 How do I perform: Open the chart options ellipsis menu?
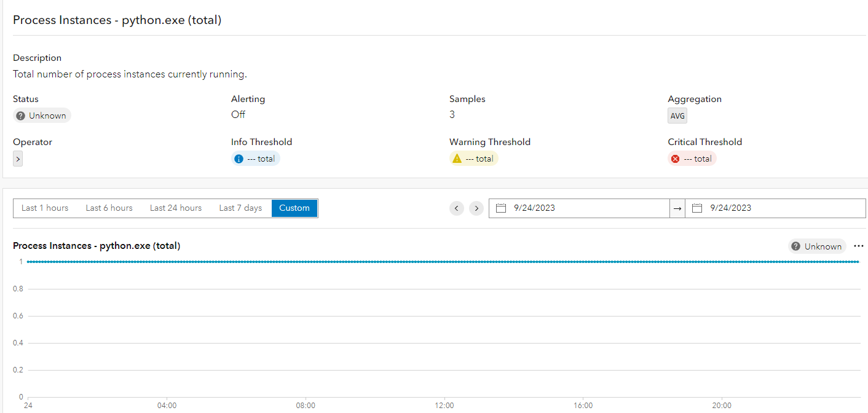pyautogui.click(x=859, y=246)
